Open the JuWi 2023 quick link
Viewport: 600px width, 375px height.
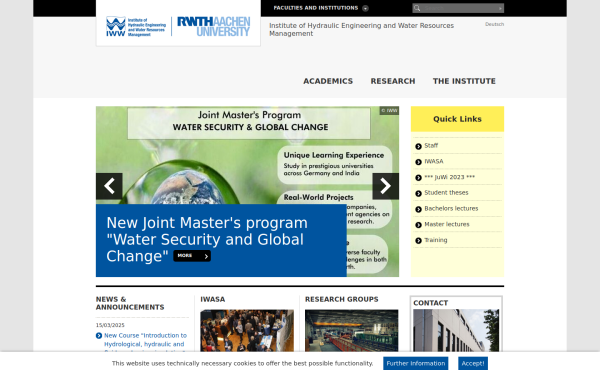pos(450,177)
